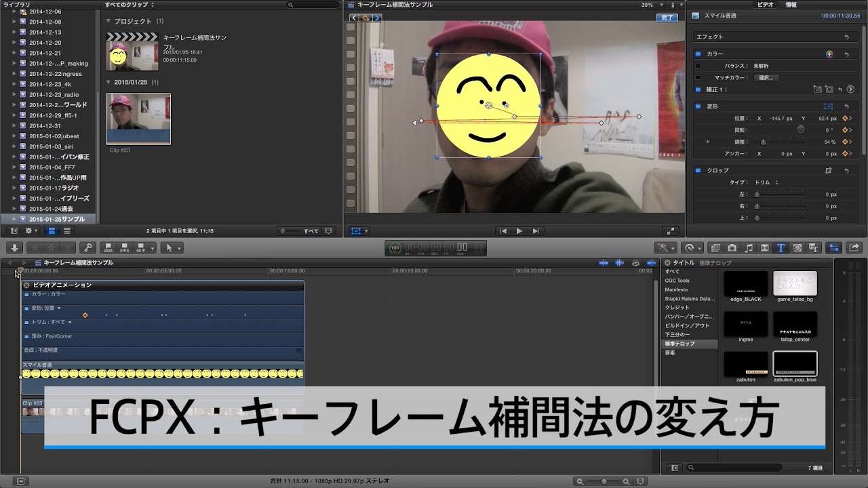Select the クレジット title category
The image size is (868, 488).
pos(677,308)
